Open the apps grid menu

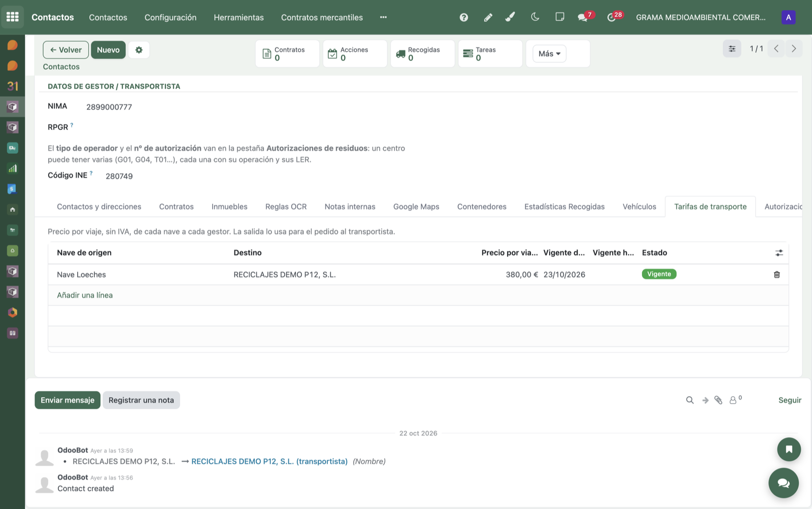(13, 17)
